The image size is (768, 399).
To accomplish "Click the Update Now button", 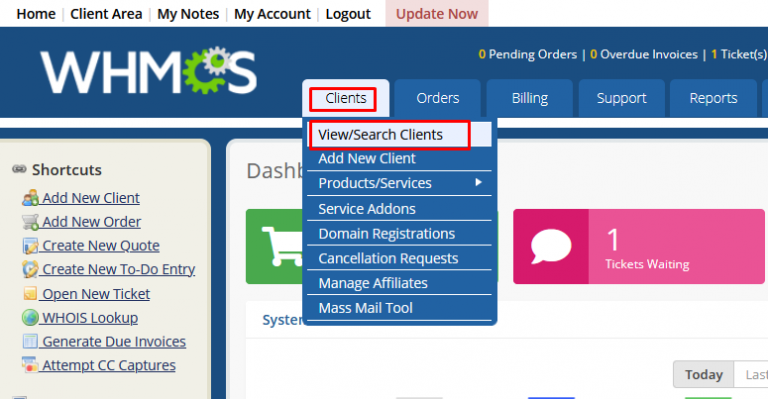I will pyautogui.click(x=437, y=14).
